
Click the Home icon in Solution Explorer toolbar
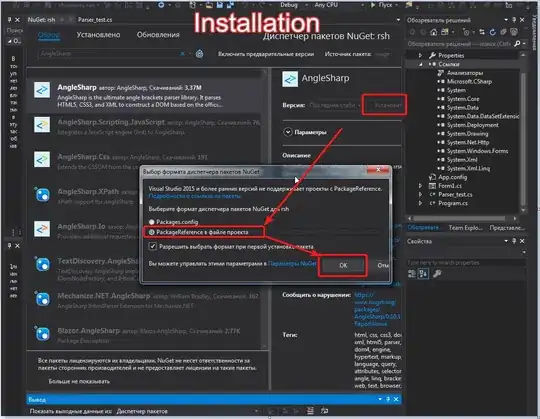pyautogui.click(x=434, y=32)
